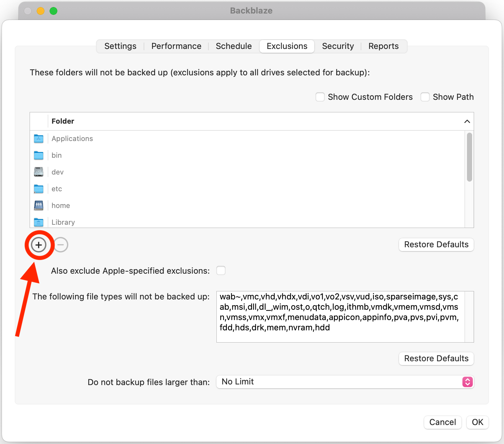
Task: Select the etc folder icon
Action: (x=39, y=189)
